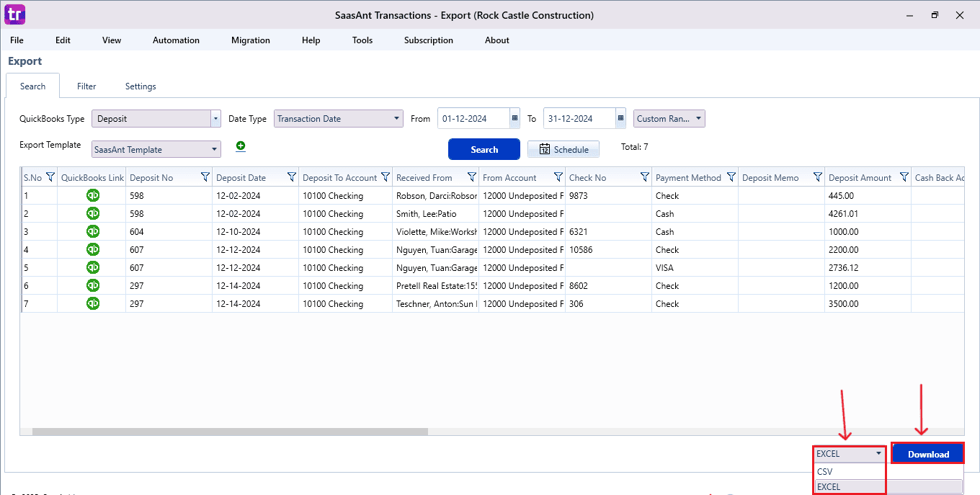The height and width of the screenshot is (495, 980).
Task: Open the Subscription menu
Action: point(429,40)
